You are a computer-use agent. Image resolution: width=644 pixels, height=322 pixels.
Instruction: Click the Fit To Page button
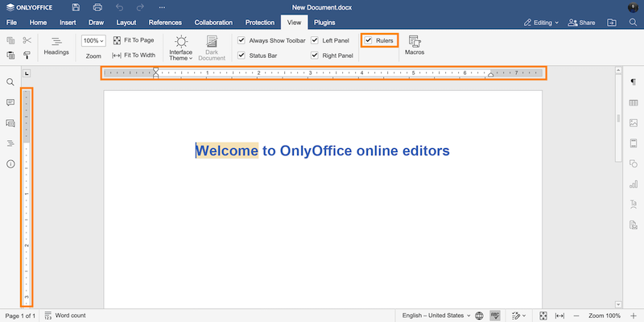[x=133, y=39]
